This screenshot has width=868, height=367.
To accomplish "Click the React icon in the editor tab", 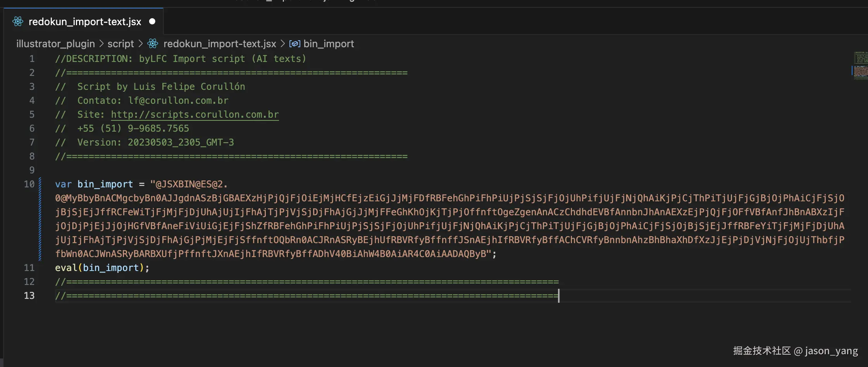I will click(x=18, y=22).
